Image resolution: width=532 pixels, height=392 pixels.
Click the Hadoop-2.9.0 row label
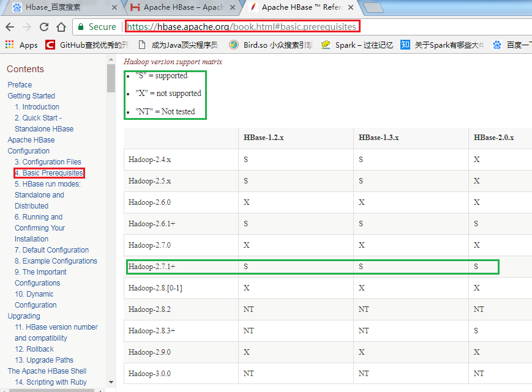(149, 352)
